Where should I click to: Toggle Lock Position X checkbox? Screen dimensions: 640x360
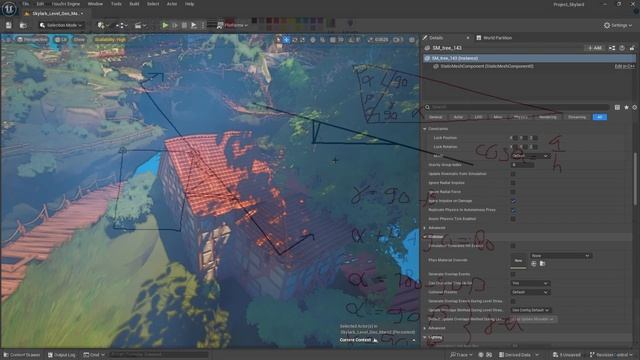pyautogui.click(x=515, y=138)
